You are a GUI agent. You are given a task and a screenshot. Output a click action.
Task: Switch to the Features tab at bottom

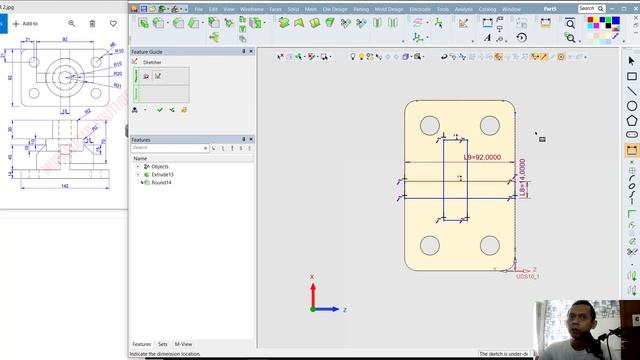pyautogui.click(x=142, y=344)
